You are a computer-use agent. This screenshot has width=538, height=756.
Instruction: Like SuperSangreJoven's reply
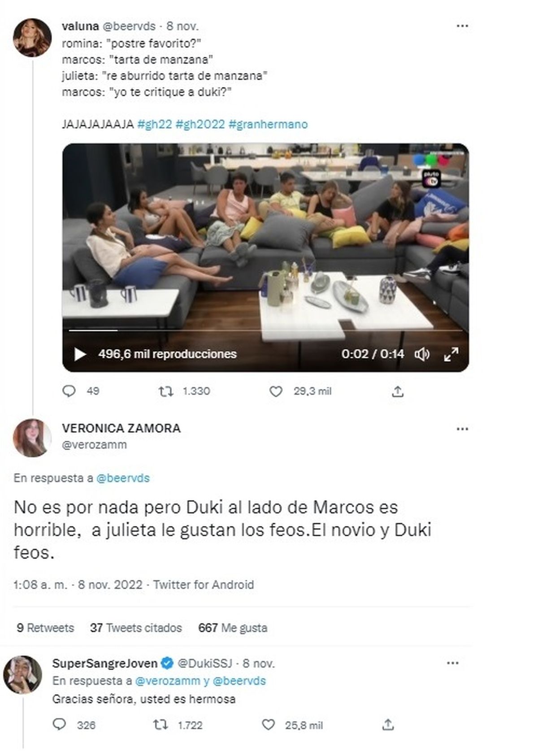point(268,725)
